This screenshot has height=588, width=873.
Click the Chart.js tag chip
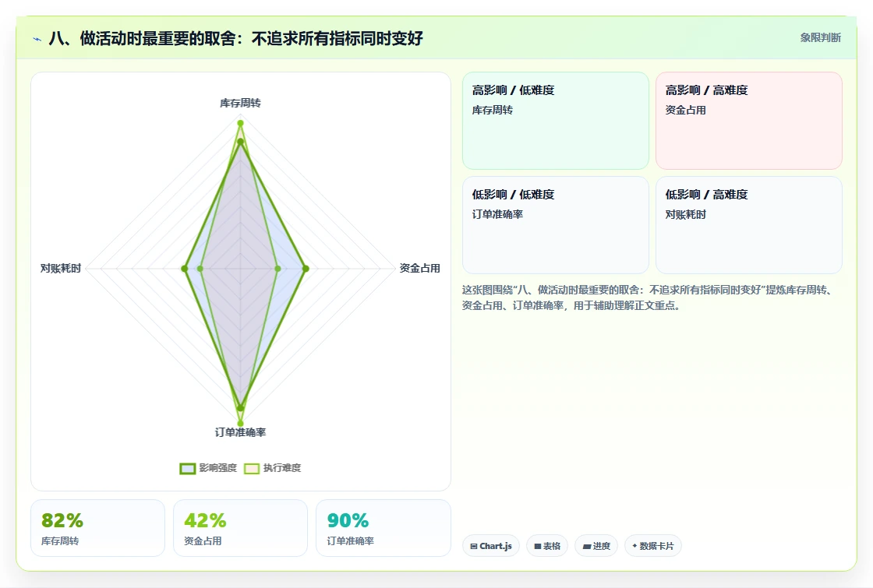pyautogui.click(x=490, y=546)
